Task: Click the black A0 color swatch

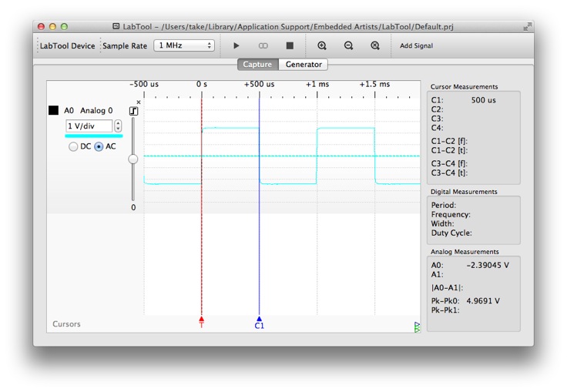Action: [x=53, y=111]
